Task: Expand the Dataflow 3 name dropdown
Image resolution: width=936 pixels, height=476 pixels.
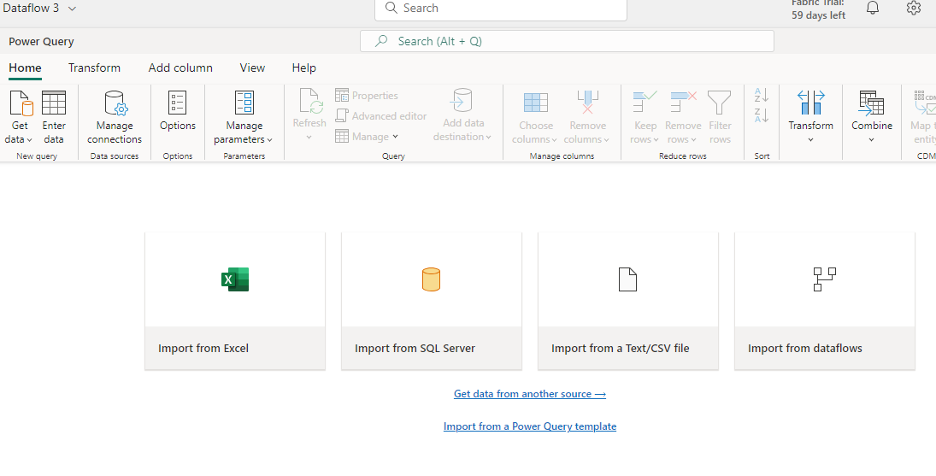Action: tap(72, 8)
